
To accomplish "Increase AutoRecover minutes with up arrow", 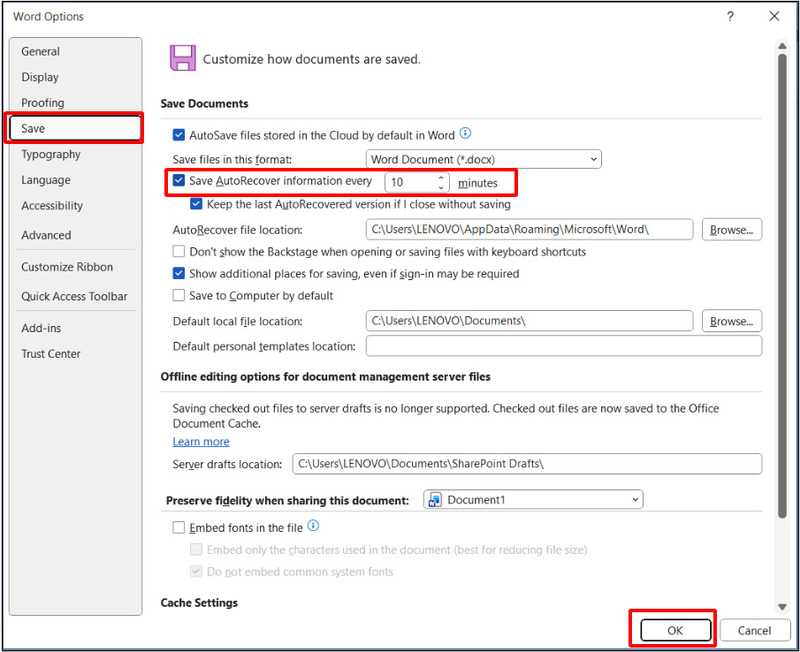I will [x=441, y=178].
